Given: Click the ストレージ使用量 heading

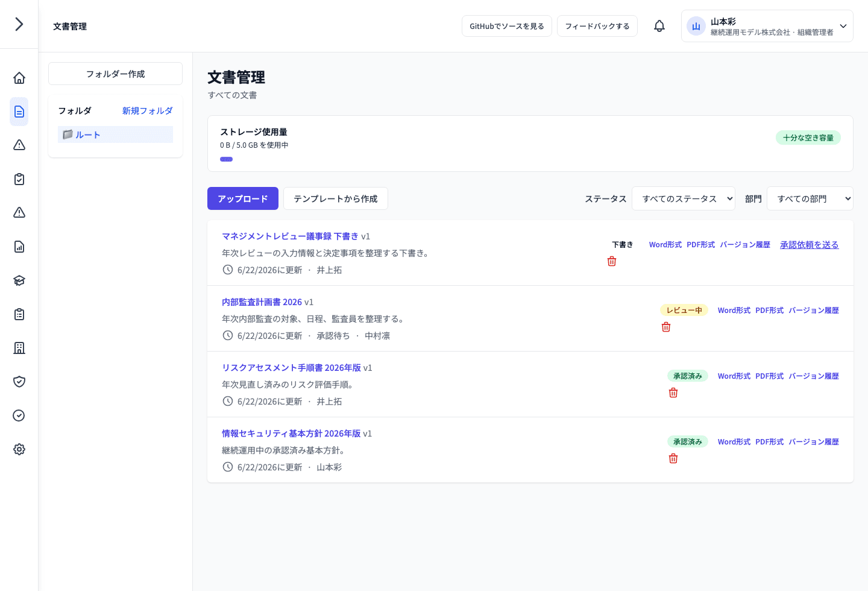Looking at the screenshot, I should 254,132.
